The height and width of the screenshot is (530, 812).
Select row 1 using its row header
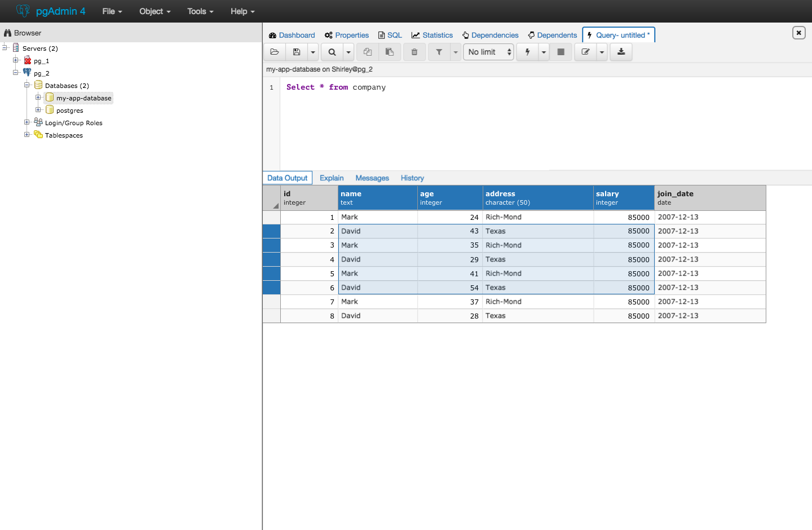pos(272,217)
